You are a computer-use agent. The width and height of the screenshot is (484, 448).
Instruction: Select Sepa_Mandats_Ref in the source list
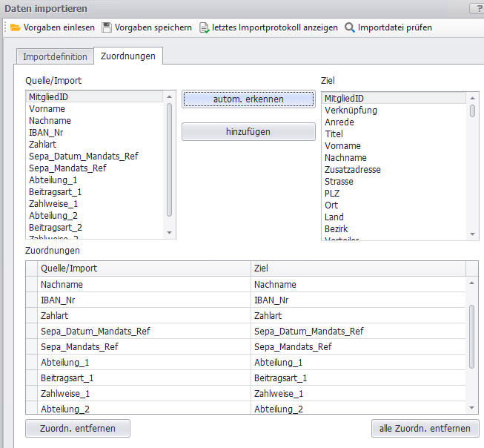(x=67, y=168)
